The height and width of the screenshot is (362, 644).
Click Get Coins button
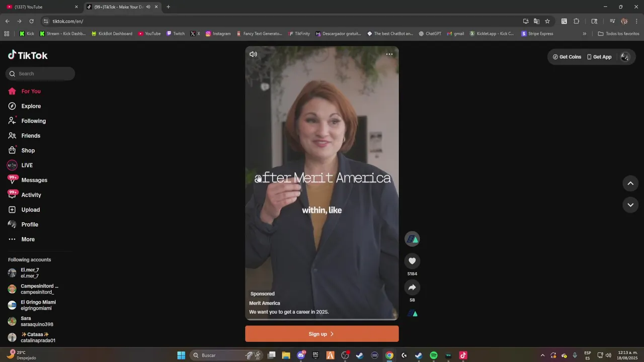click(567, 57)
